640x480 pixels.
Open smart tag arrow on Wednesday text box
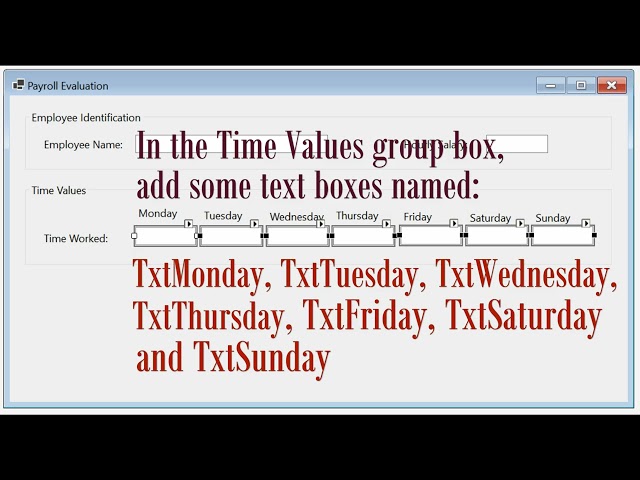[x=320, y=224]
